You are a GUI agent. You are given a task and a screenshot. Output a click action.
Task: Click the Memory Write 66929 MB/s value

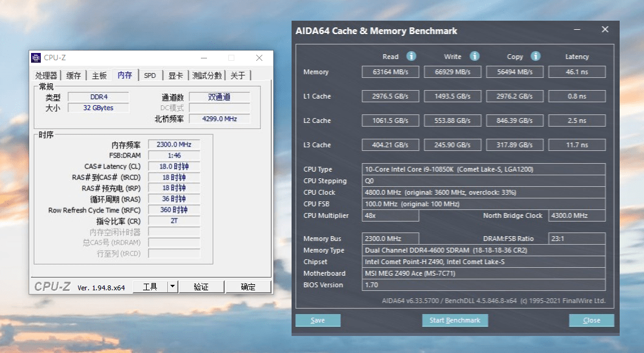tap(453, 72)
